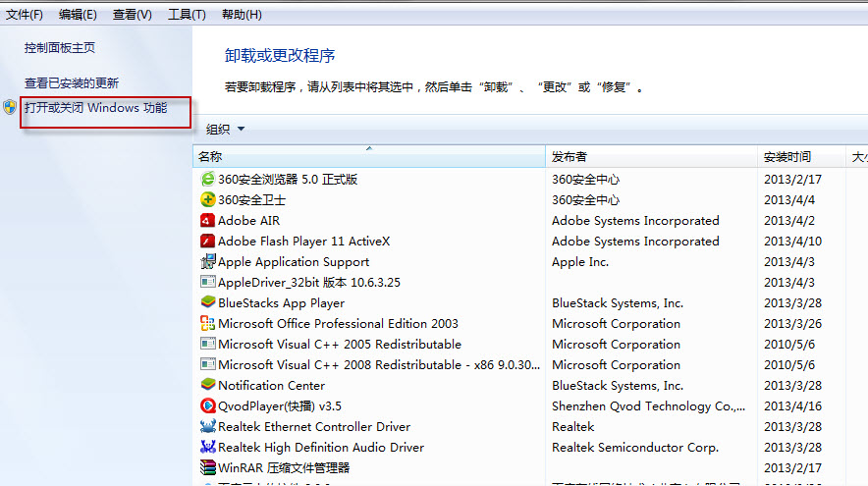The width and height of the screenshot is (868, 486).
Task: Click the shield icon beside Windows 功能
Action: pyautogui.click(x=11, y=108)
